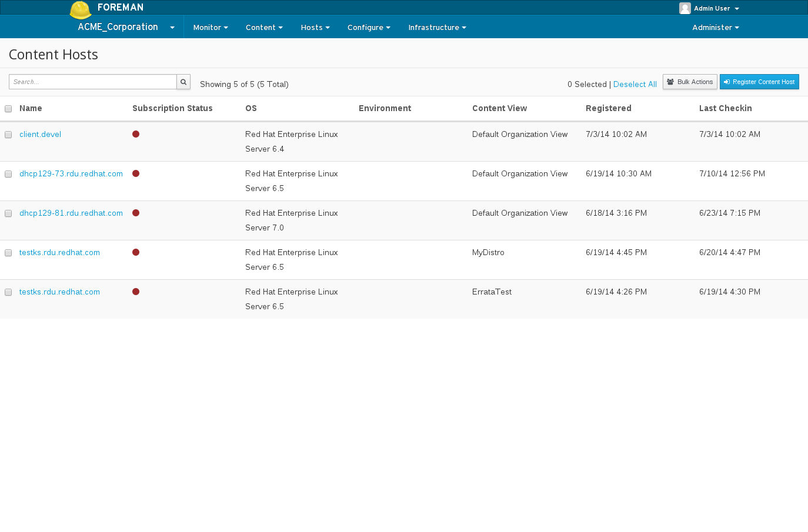
Task: Open testks.rdu.redhat.com link in ErrataTest row
Action: [x=59, y=292]
